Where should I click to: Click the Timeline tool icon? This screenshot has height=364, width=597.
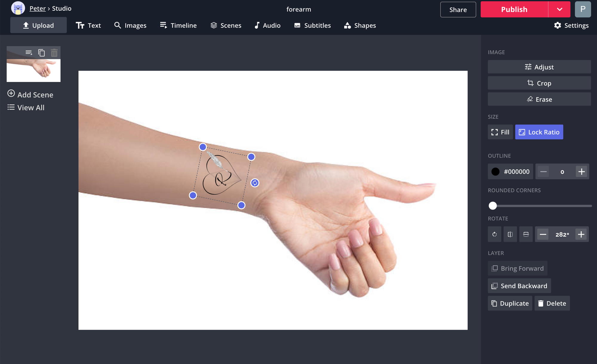(x=163, y=25)
